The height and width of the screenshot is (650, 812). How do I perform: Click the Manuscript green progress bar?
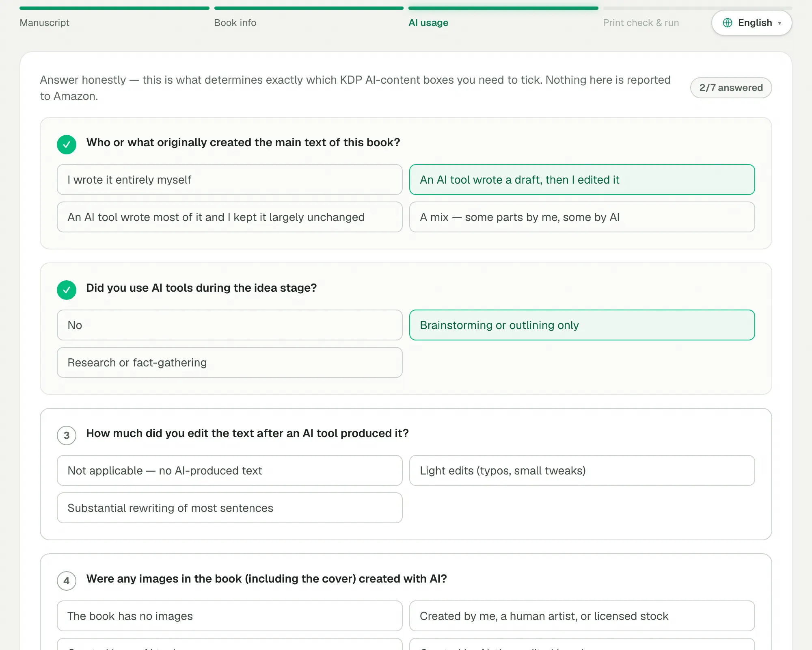[x=114, y=8]
